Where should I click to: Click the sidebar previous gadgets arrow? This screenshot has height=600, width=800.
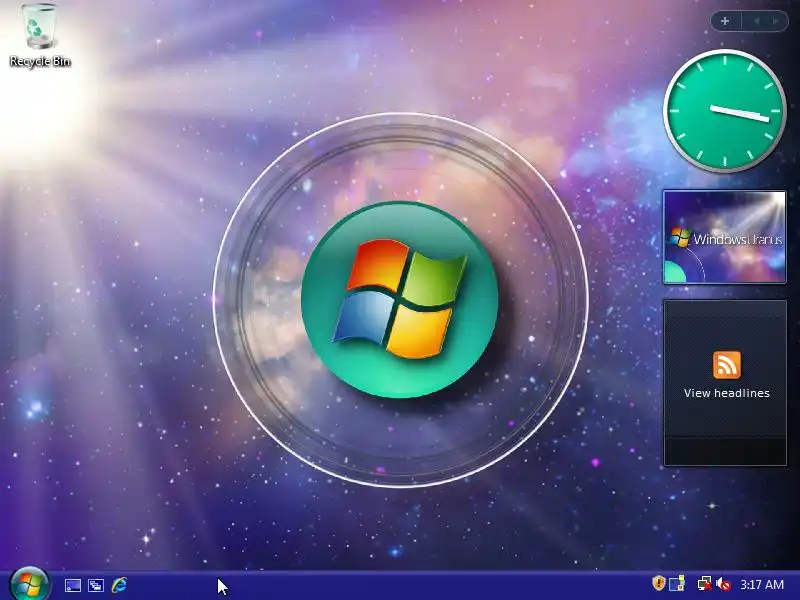point(757,21)
